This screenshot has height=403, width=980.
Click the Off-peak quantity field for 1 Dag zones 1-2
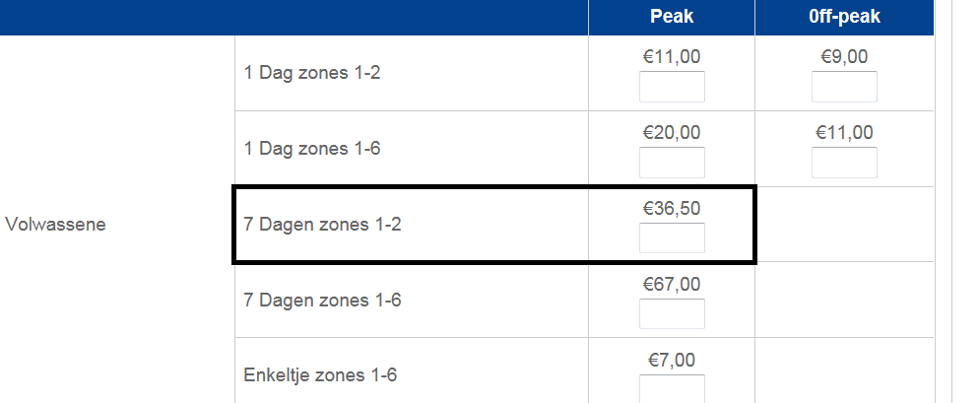click(x=844, y=87)
